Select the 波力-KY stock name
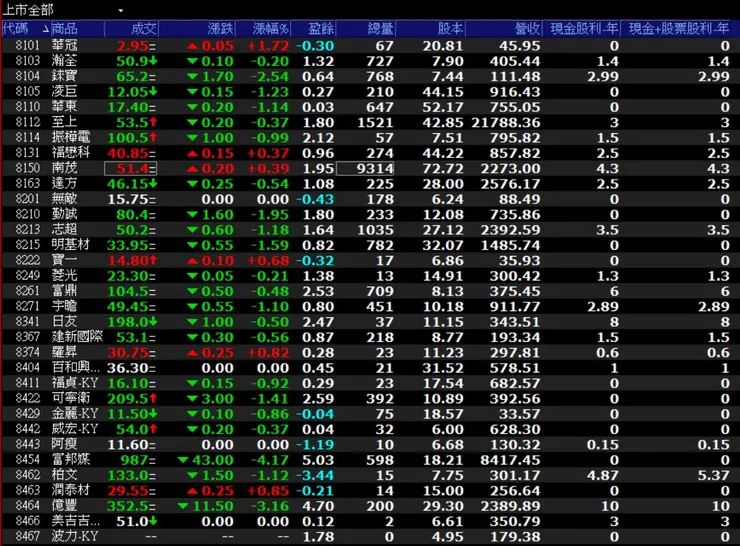 [x=75, y=537]
